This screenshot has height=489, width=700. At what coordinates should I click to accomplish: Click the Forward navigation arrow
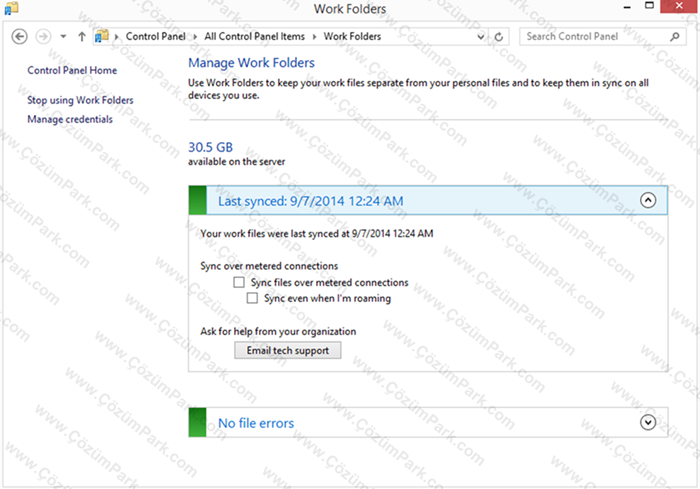point(43,36)
